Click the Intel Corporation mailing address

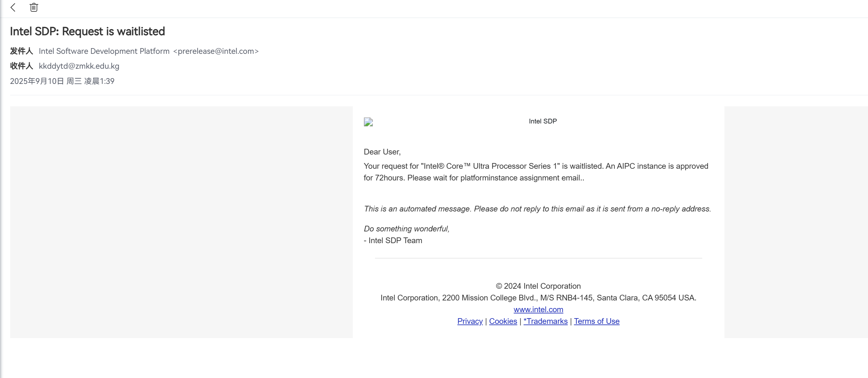[x=538, y=298]
